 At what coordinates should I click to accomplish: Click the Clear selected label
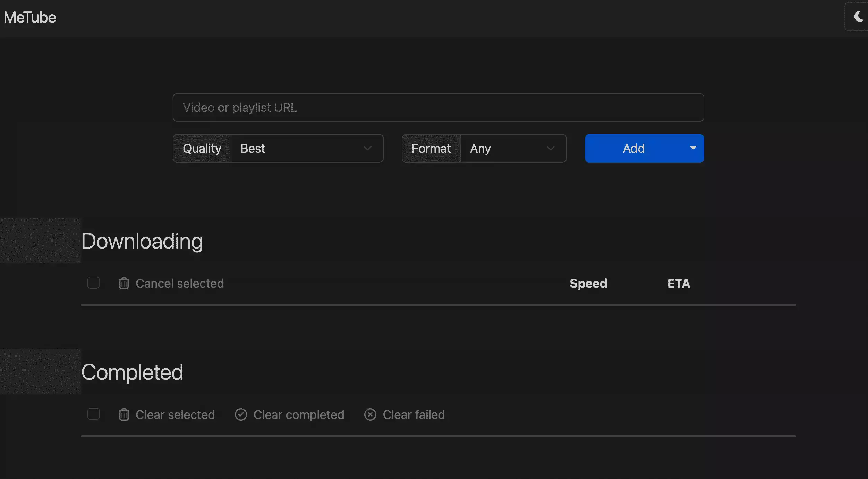click(175, 415)
